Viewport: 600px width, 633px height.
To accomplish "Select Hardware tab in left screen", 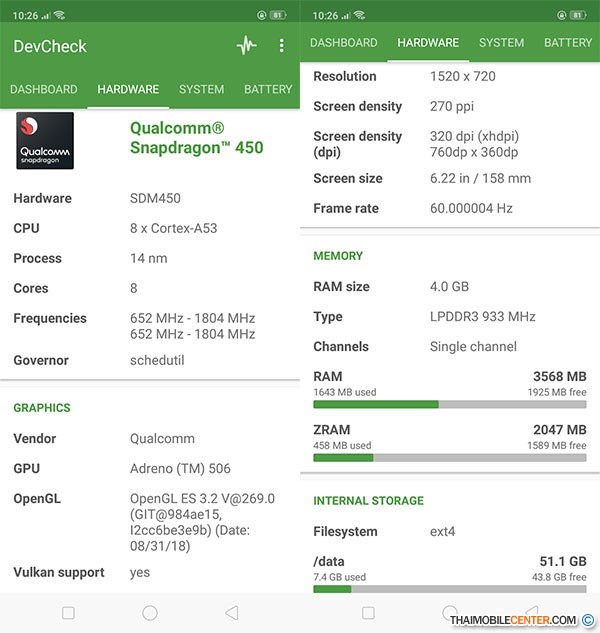I will point(128,89).
